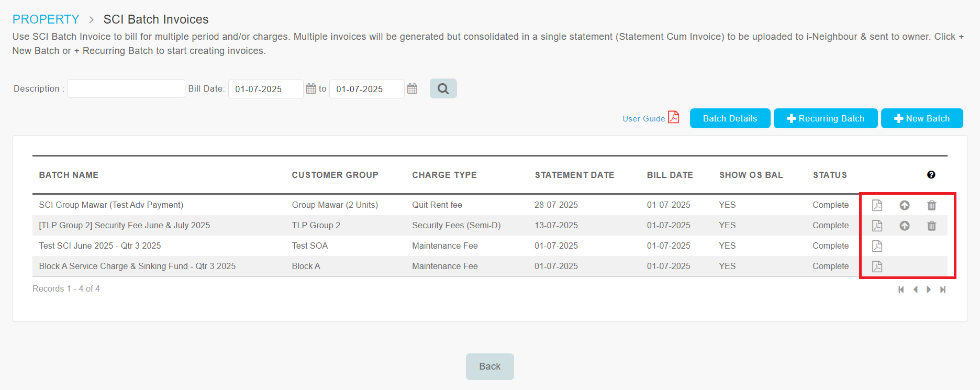Click the PROPERTY breadcrumb link

point(46,19)
